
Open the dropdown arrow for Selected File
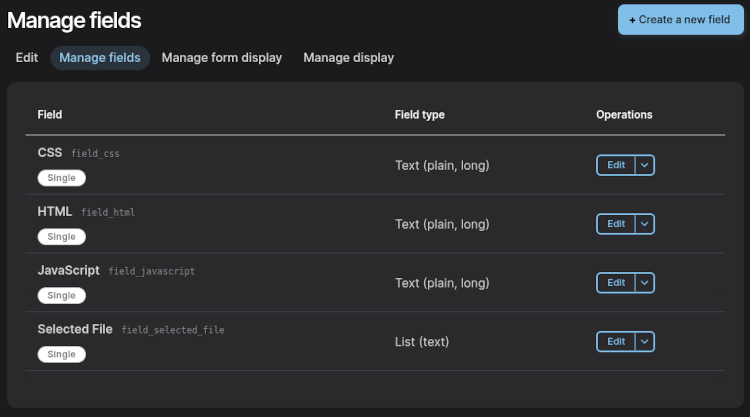tap(645, 342)
